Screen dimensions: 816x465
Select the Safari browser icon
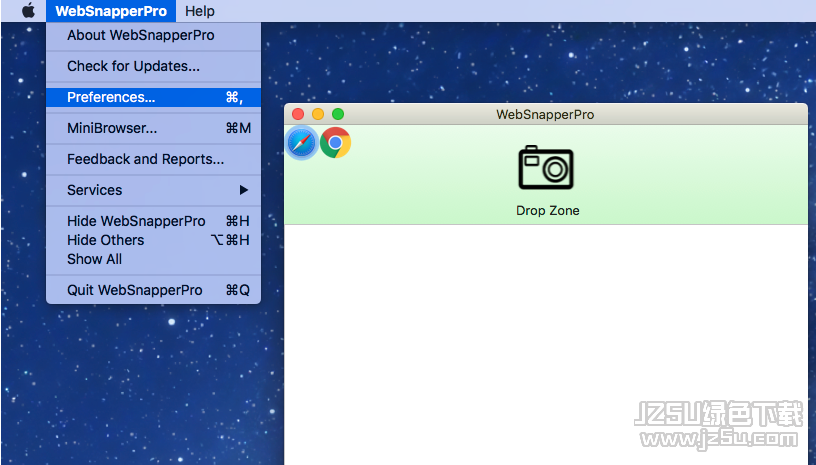tap(301, 143)
